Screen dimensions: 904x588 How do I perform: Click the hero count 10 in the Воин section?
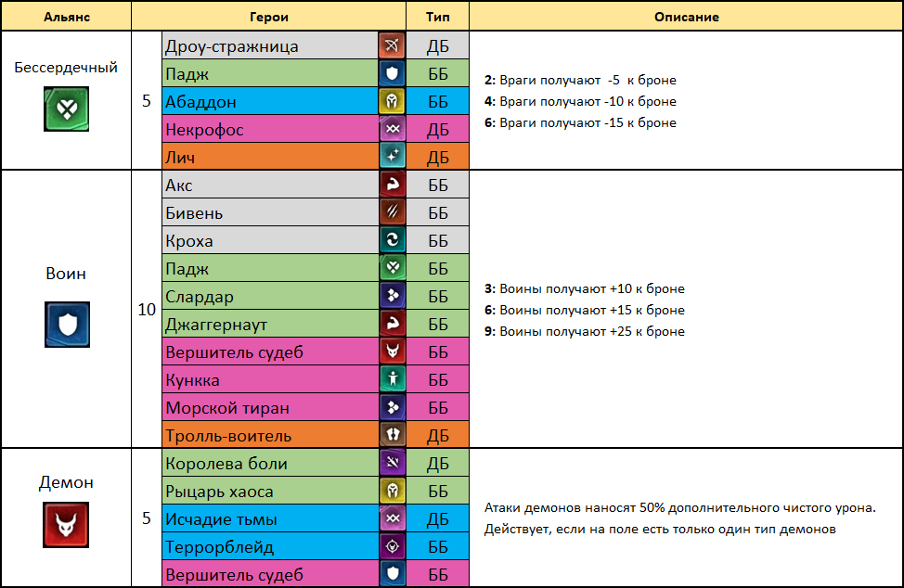[x=147, y=309]
